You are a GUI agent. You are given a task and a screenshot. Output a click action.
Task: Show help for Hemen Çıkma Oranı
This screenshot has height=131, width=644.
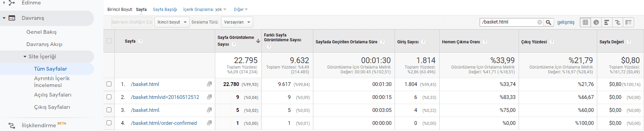point(485,42)
